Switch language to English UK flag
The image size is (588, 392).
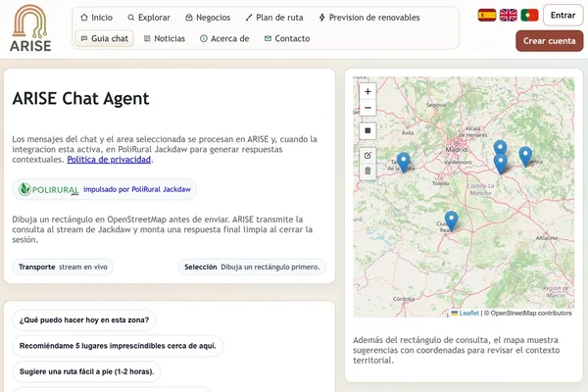(x=508, y=16)
